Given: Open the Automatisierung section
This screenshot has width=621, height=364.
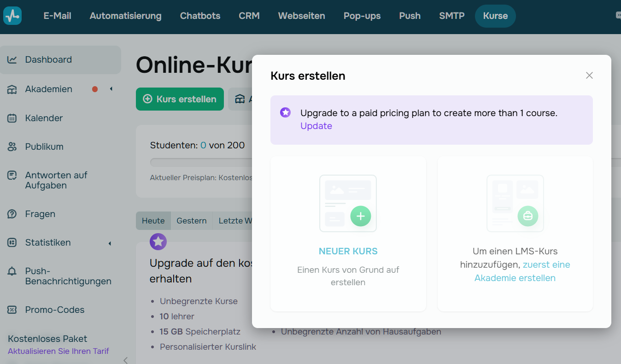Looking at the screenshot, I should (x=125, y=16).
